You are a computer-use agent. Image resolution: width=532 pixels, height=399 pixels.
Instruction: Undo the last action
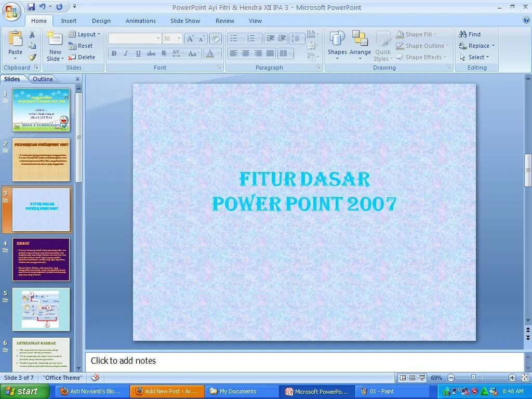(42, 7)
